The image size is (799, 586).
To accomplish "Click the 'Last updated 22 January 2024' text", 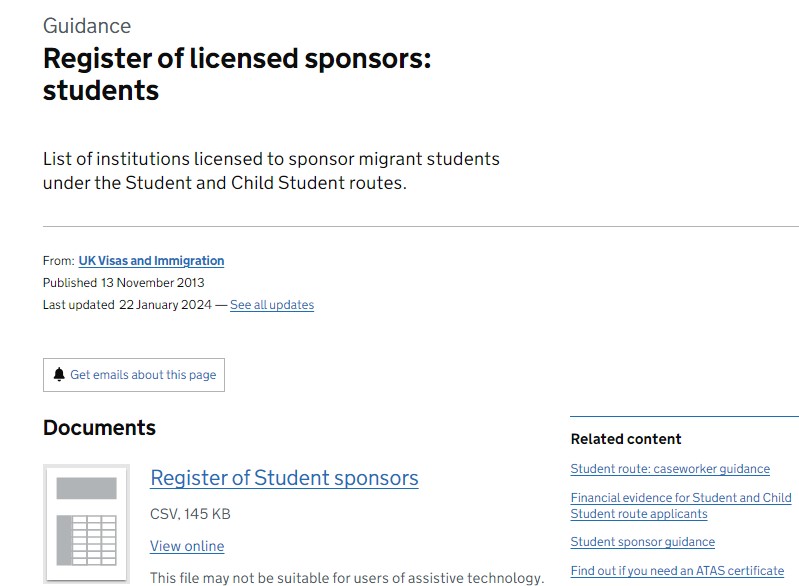I will (x=126, y=305).
